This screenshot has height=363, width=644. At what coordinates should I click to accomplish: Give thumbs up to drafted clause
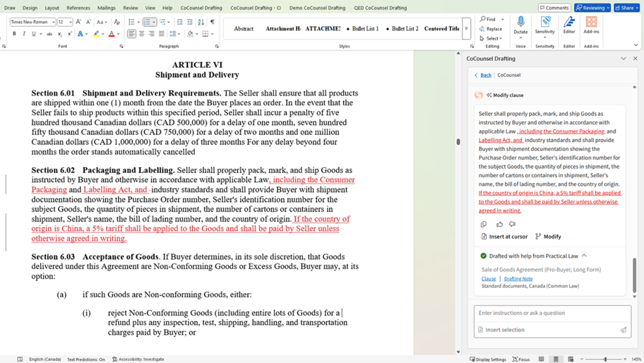point(500,224)
